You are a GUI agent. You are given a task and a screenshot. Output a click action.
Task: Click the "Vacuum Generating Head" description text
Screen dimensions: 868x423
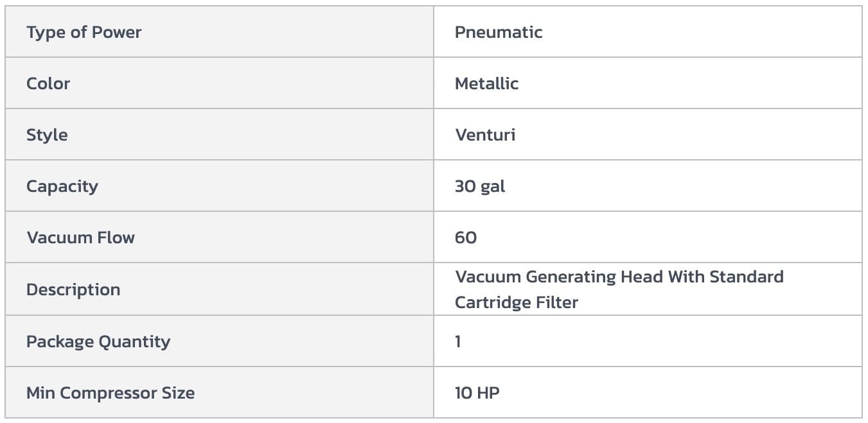click(x=559, y=277)
